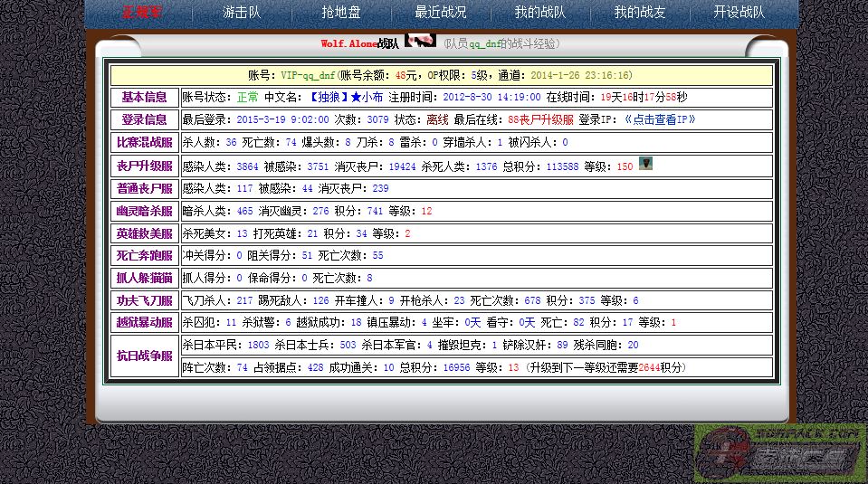868x484 pixels.
Task: Click the 总积分 value 16956
Action: point(457,368)
